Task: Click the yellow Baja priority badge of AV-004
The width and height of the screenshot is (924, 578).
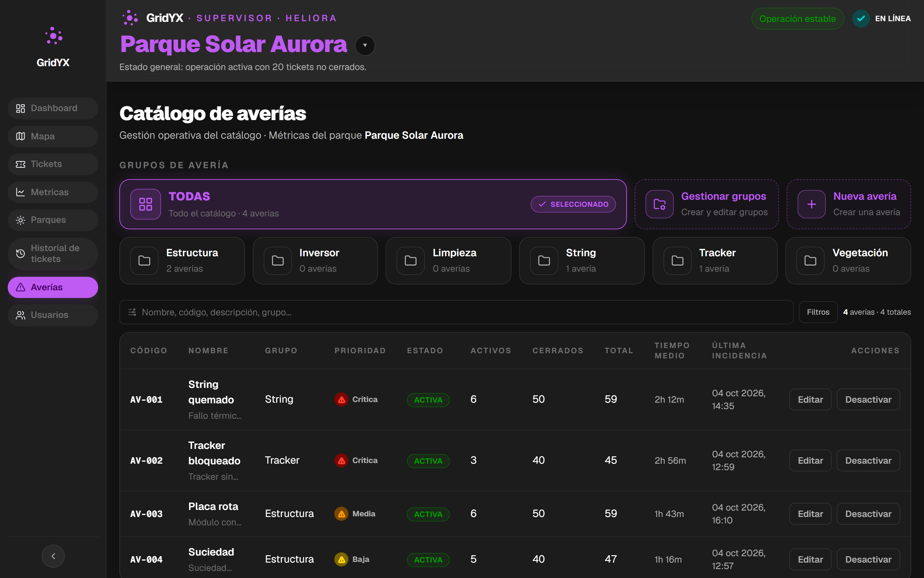Action: tap(352, 560)
